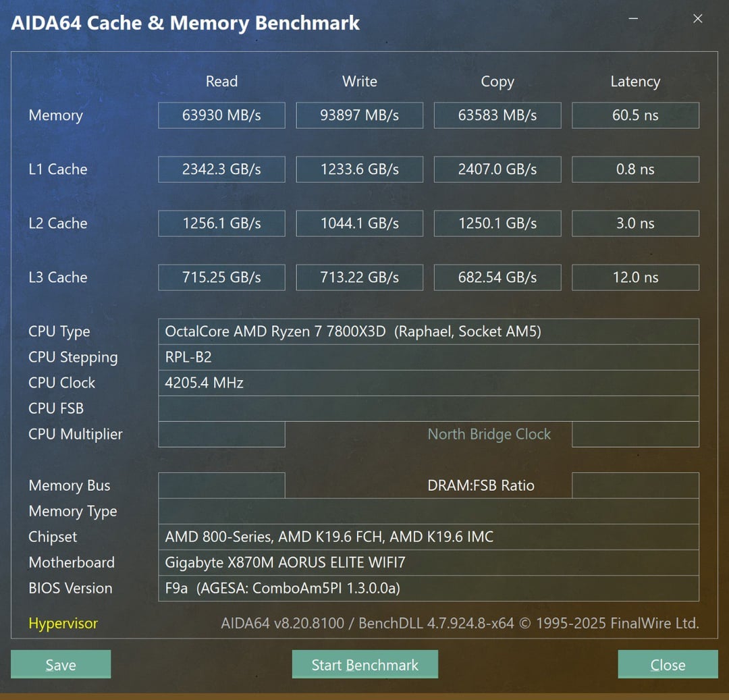Select the L3 Cache Latency 12.0 ns field
This screenshot has height=700, width=729.
pos(634,277)
